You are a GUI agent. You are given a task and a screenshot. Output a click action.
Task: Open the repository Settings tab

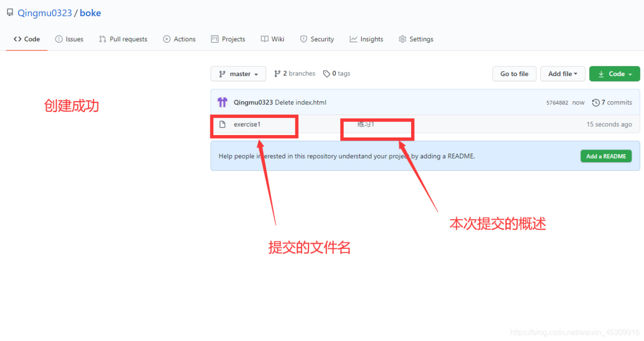[416, 39]
